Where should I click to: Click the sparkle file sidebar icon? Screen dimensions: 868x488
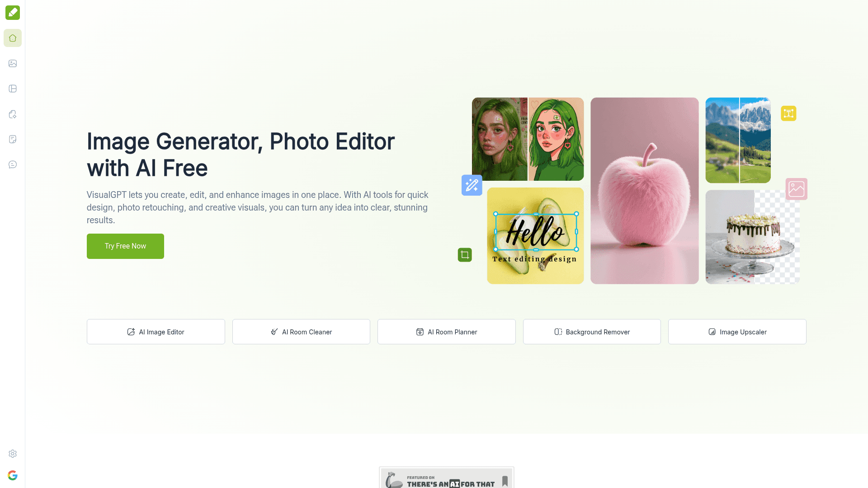(x=13, y=114)
